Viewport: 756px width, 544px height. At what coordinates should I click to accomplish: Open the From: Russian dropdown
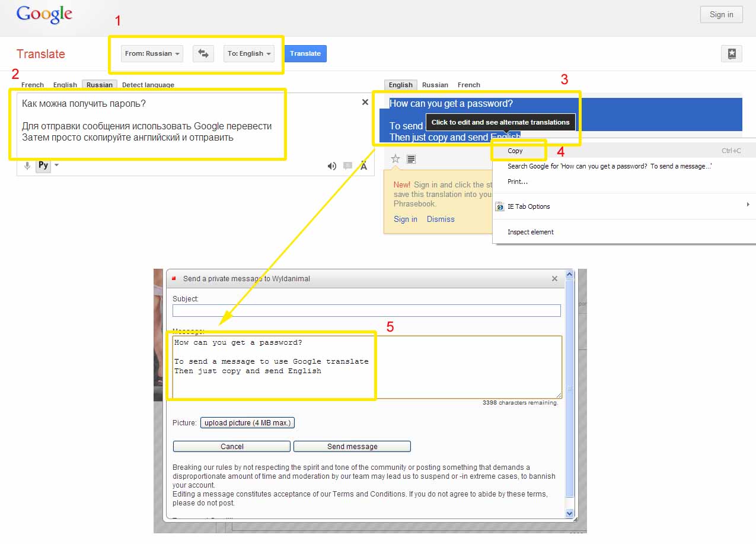[x=152, y=53]
